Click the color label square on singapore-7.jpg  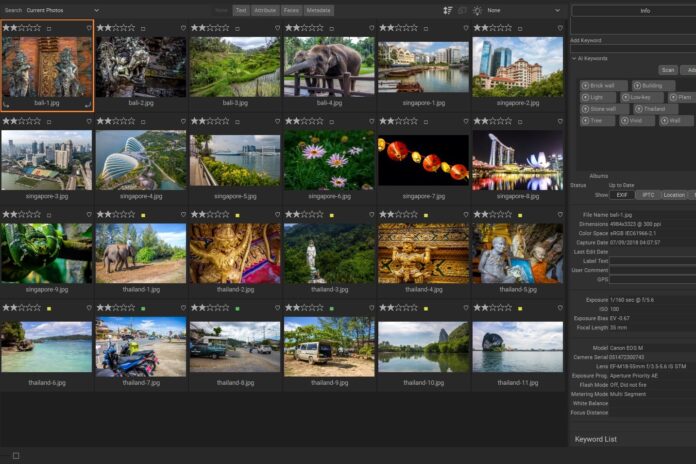(x=426, y=122)
